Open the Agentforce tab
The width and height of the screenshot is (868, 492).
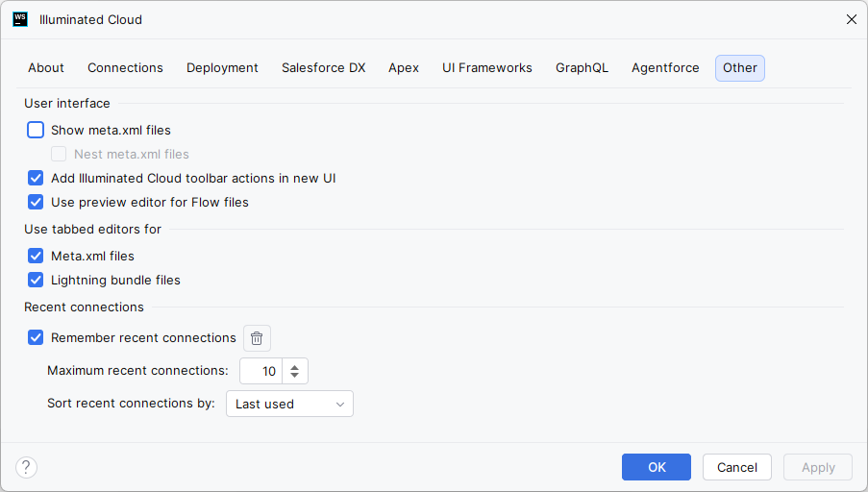[665, 68]
